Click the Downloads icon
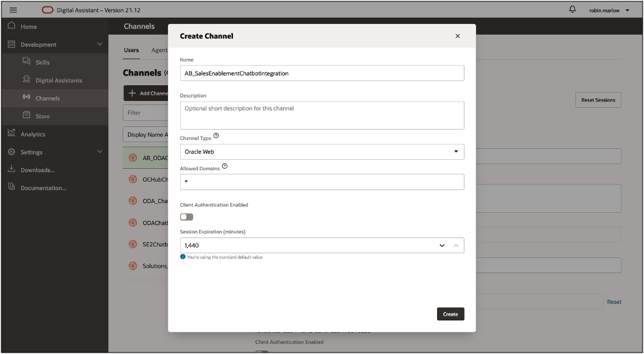The image size is (644, 354). point(12,169)
